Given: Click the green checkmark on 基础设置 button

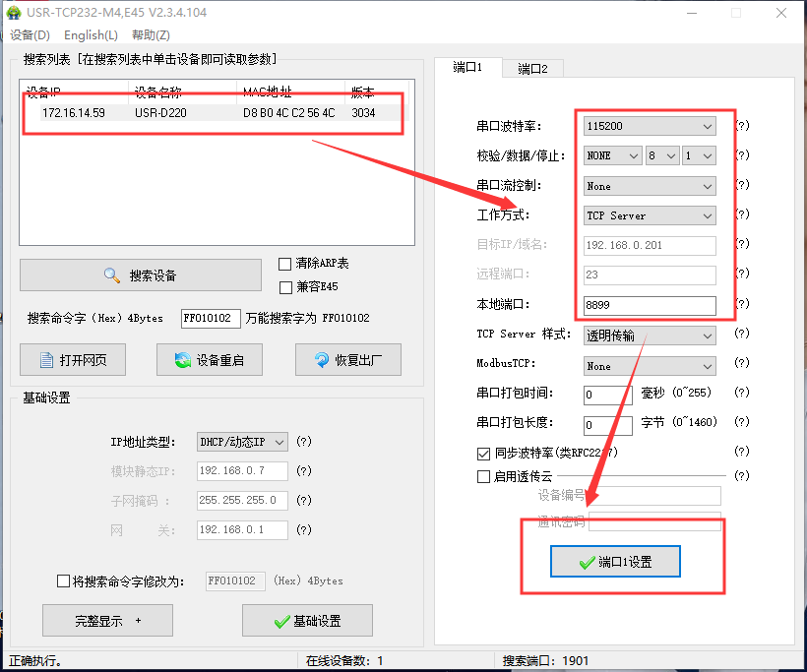Looking at the screenshot, I should pyautogui.click(x=280, y=621).
